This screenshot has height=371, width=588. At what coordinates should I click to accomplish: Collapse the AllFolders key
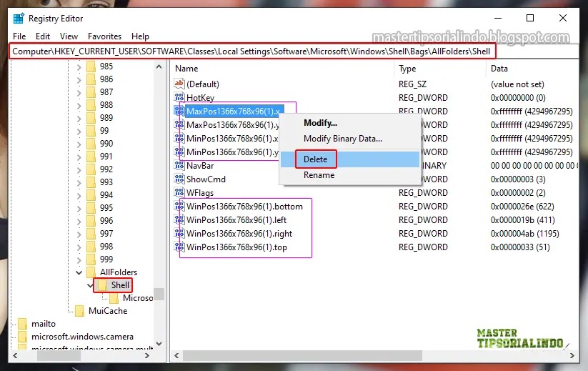pyautogui.click(x=79, y=272)
